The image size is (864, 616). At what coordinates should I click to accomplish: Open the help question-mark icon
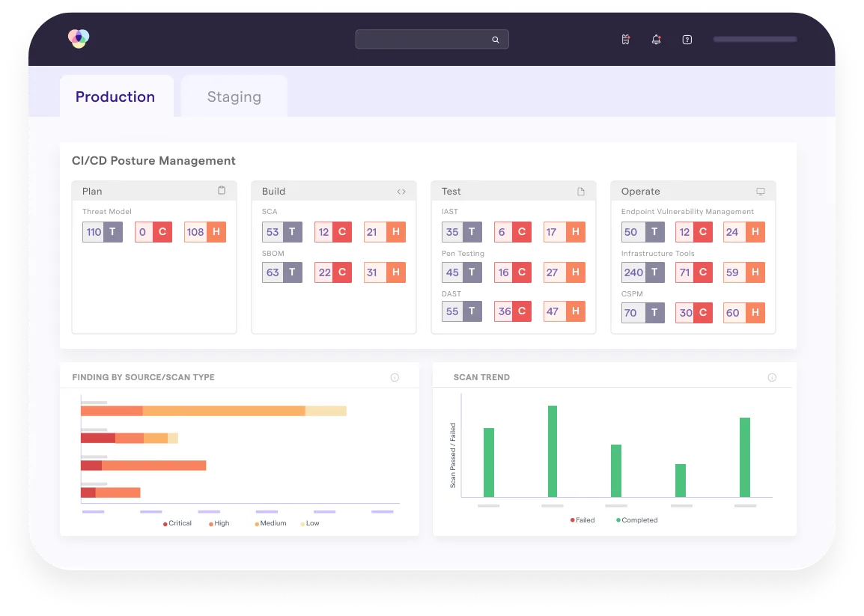[x=687, y=40]
